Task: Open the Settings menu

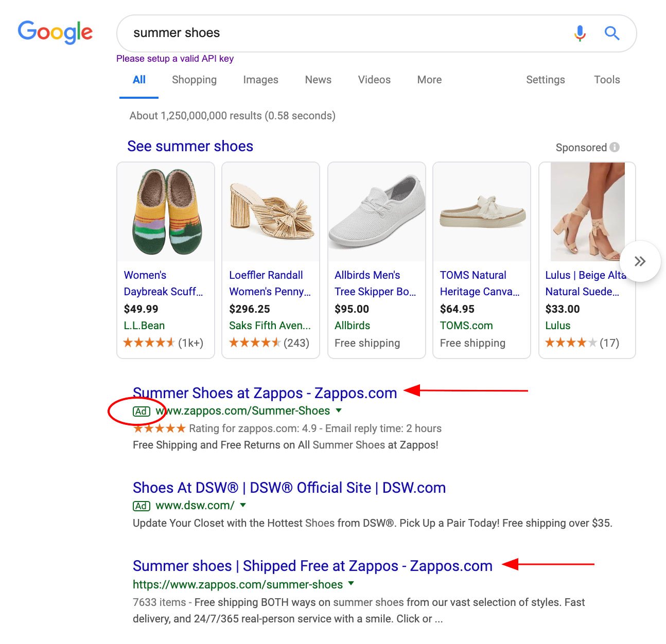Action: (x=545, y=80)
